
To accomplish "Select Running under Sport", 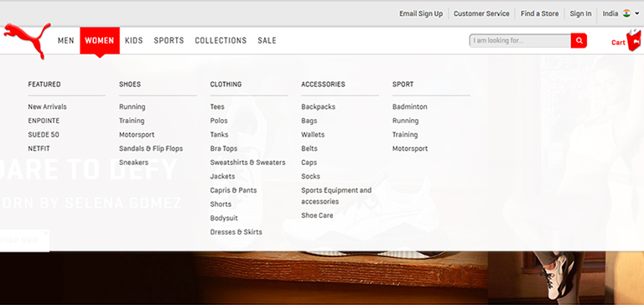I will [405, 121].
